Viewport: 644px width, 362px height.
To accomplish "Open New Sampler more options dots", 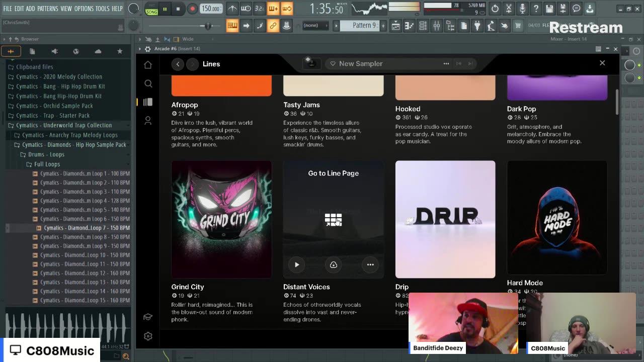I will pyautogui.click(x=446, y=63).
